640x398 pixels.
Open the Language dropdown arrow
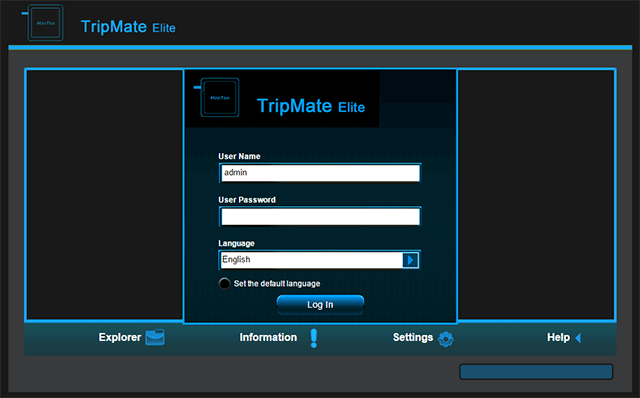[410, 260]
